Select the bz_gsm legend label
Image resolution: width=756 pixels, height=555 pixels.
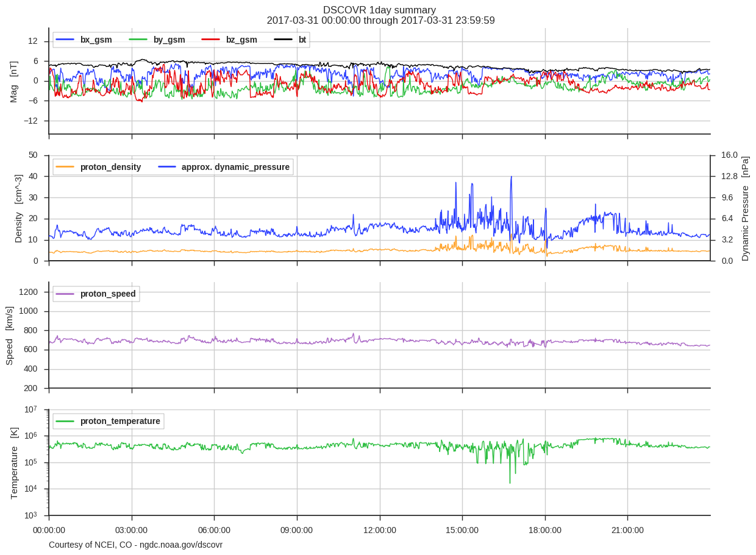[x=241, y=40]
